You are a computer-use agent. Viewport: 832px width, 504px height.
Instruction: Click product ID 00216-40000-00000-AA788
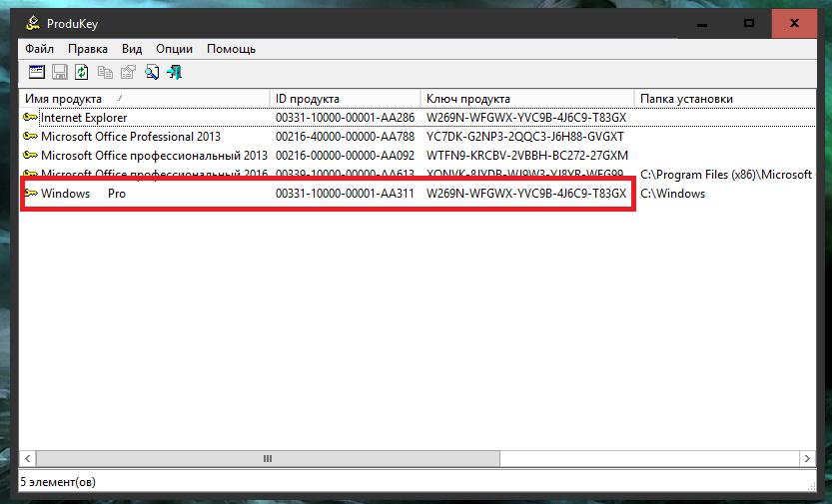tap(345, 137)
